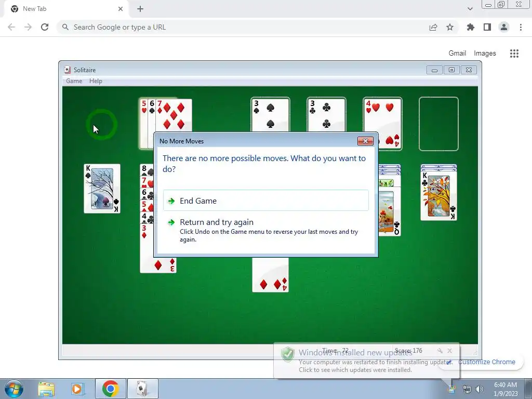Screen dimensions: 532x399
Task: Open Images link
Action: click(x=485, y=54)
